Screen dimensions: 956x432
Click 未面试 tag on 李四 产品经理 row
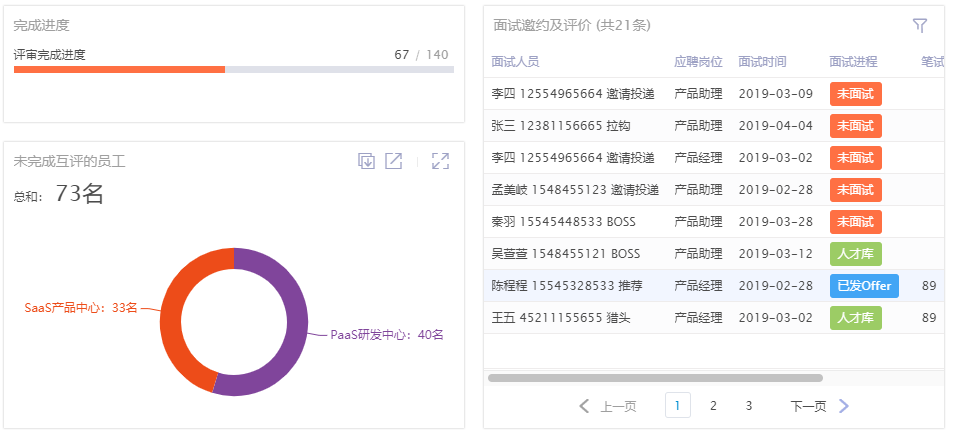click(x=855, y=158)
